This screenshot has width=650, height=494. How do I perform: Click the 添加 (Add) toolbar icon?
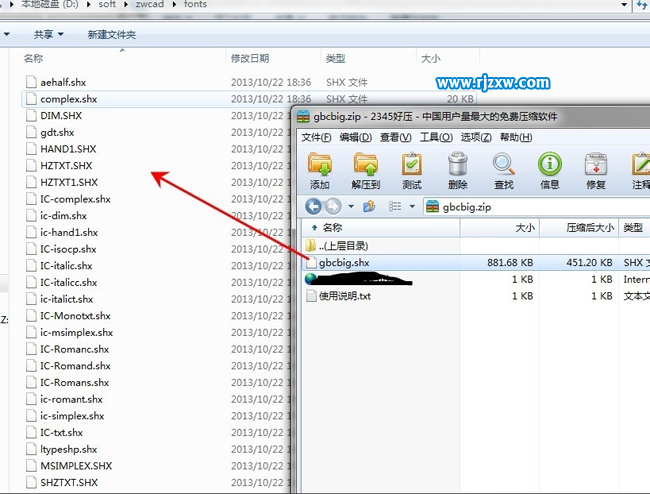click(x=320, y=170)
